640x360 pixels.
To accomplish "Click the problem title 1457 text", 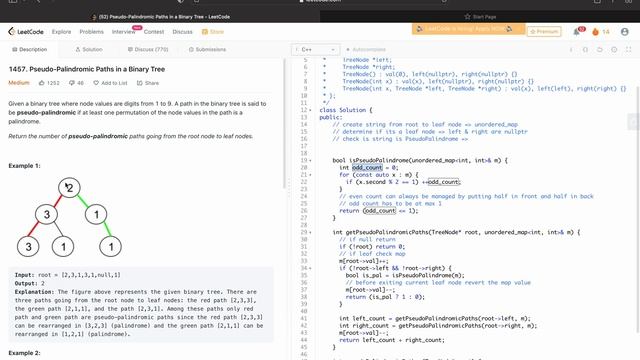I will pos(87,69).
